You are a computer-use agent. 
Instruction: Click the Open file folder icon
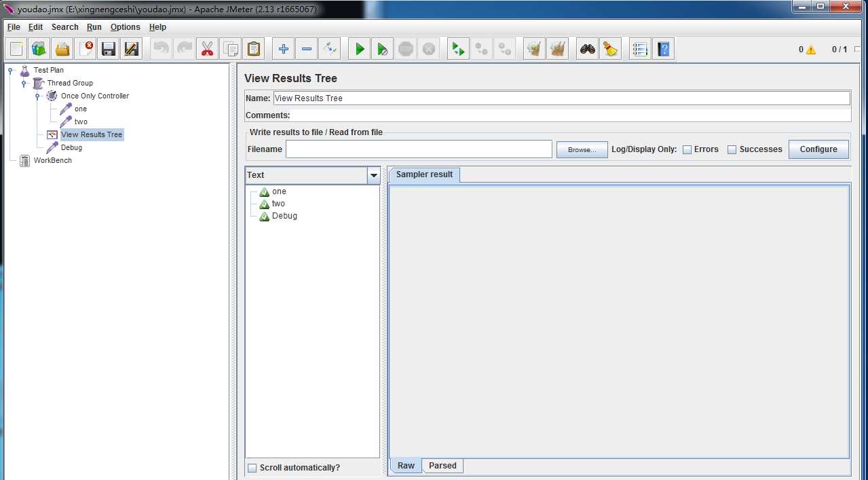(x=62, y=49)
